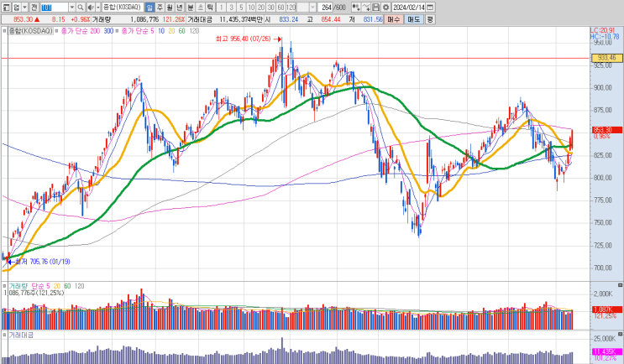Screen dimensions: 624x364
Task: Click the LC:20.91 readout at top right
Action: 602,30
